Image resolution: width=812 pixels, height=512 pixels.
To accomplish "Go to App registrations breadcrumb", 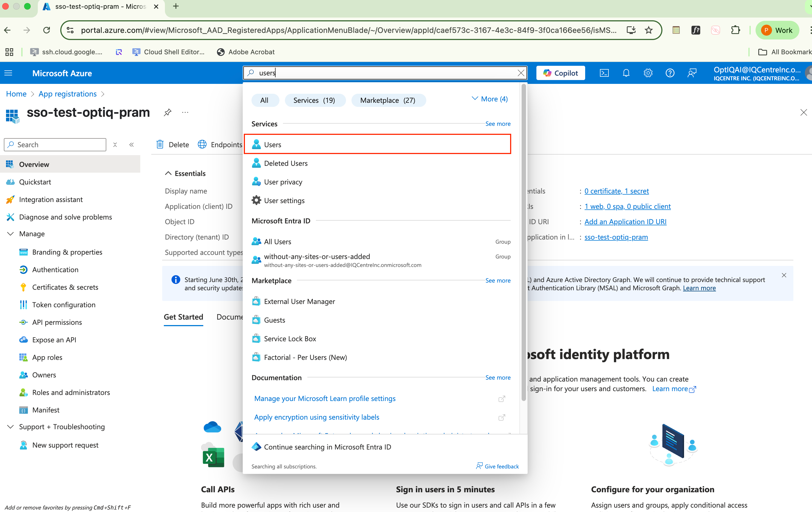I will [x=68, y=94].
